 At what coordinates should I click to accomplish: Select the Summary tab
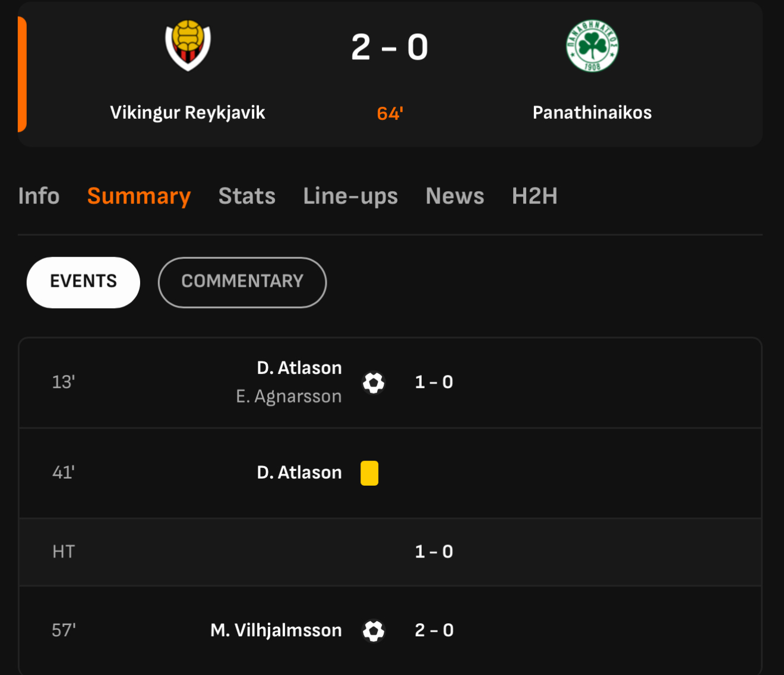coord(139,196)
